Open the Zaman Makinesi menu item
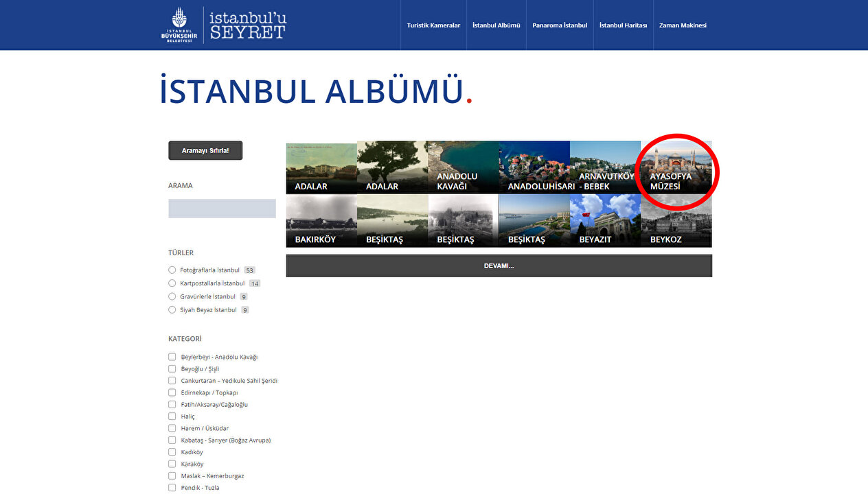The image size is (868, 494). (x=682, y=25)
